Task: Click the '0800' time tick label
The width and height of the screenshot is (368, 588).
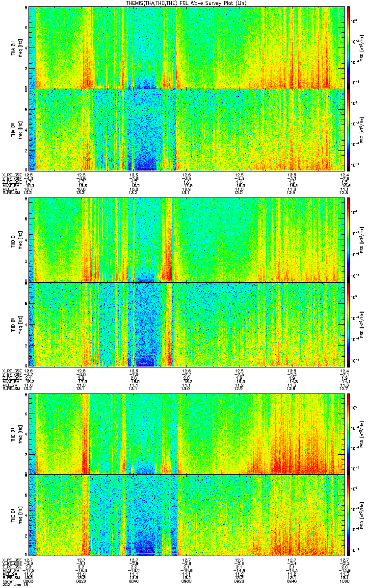Action: (x=29, y=582)
